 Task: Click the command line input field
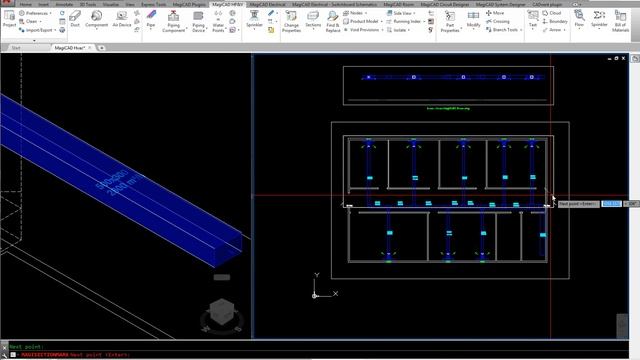click(x=318, y=355)
